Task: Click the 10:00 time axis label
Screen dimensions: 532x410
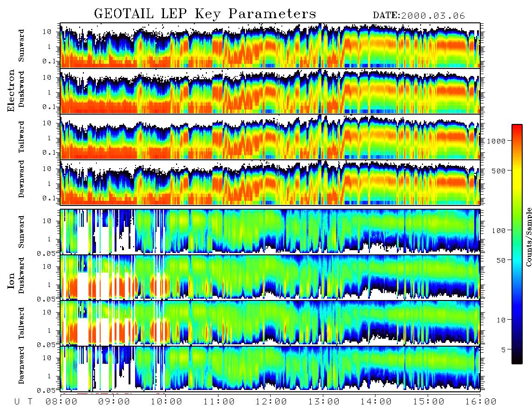Action: click(166, 402)
